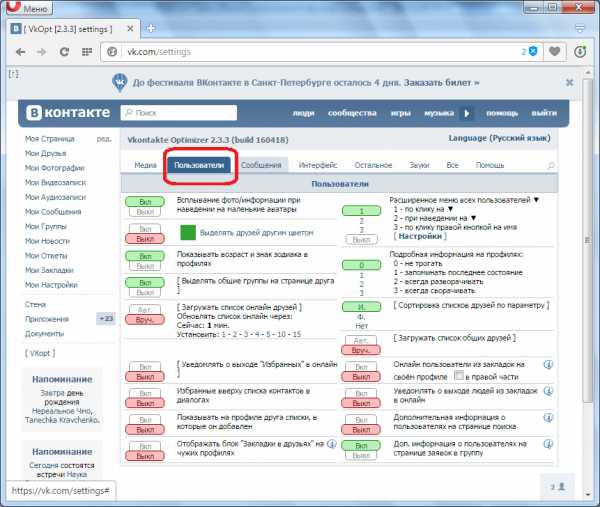Image resolution: width=600 pixels, height=507 pixels.
Task: Select Ф. for friends list sorting
Action: pos(361,317)
